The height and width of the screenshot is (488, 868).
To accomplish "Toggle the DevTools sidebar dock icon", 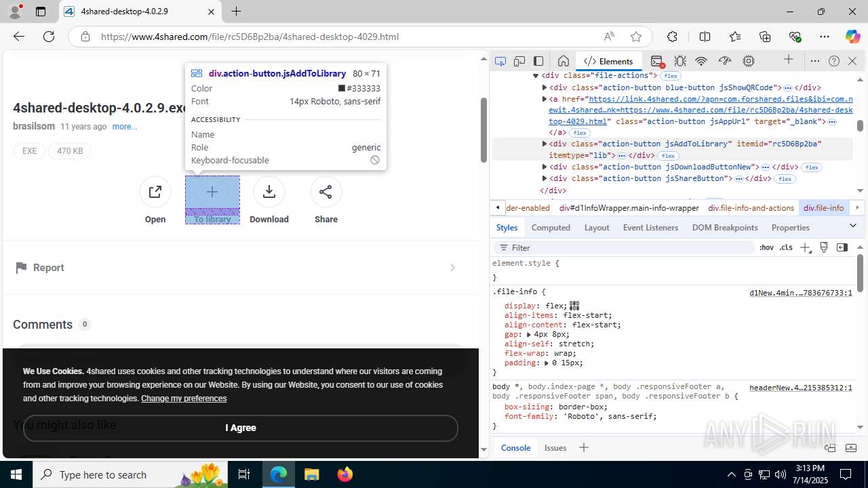I will (538, 61).
